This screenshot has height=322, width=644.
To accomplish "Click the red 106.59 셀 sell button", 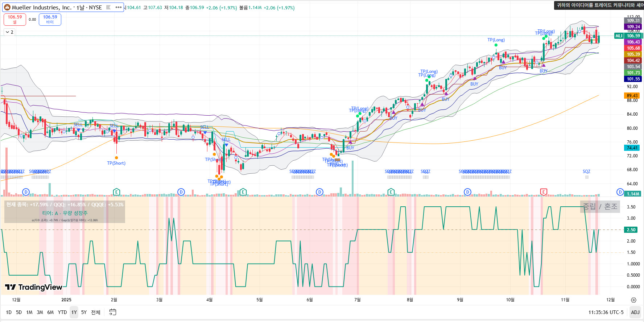I will 15,19.
